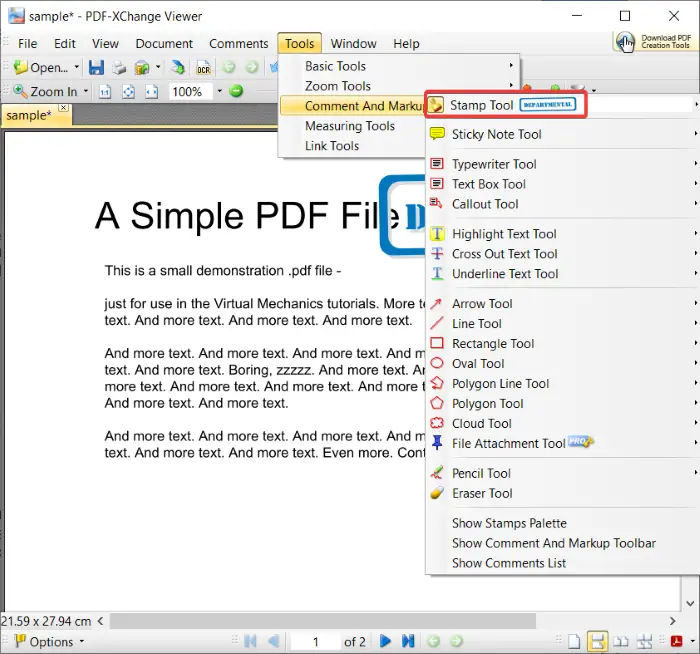Viewport: 700px width, 654px height.
Task: Open the Zoom In tool dropdown arrow
Action: coord(85,92)
